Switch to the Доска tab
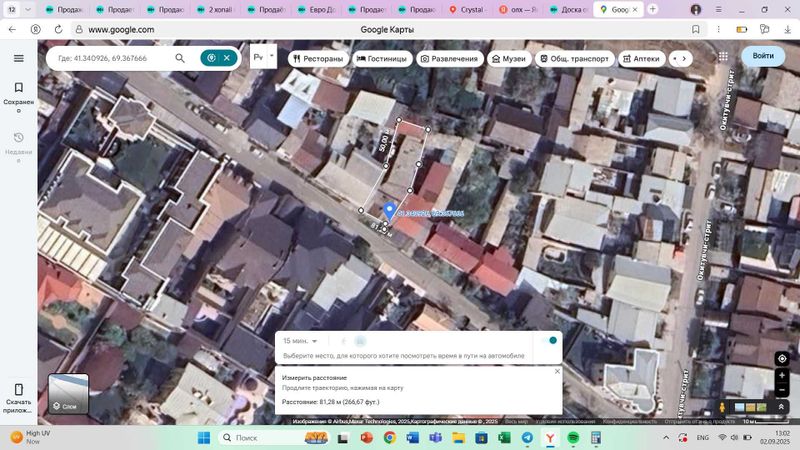 pos(568,9)
